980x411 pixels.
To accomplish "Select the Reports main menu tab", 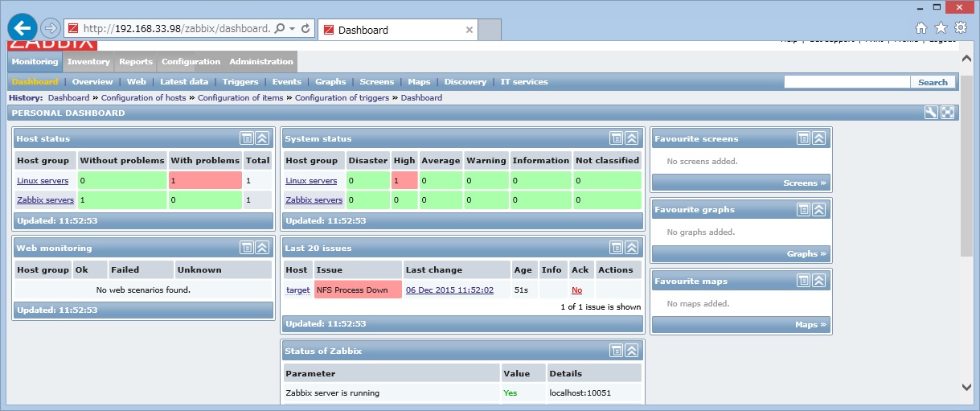I will [136, 61].
